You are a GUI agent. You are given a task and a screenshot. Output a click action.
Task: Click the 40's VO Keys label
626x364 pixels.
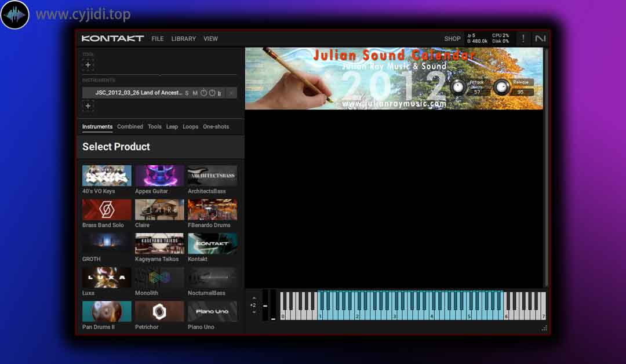[x=99, y=191]
